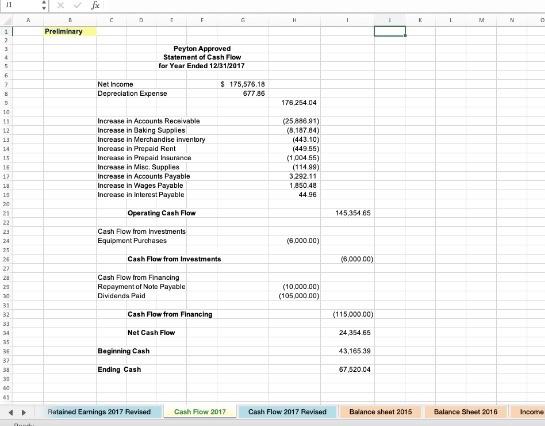Open the Name Box dropdown arrows
Screen dimensions: 545x426
tap(44, 5)
